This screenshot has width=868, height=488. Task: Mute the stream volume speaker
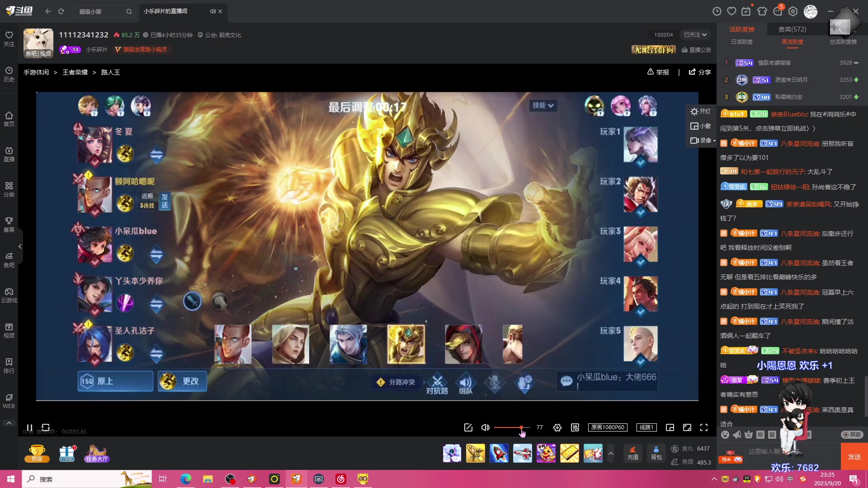pyautogui.click(x=486, y=427)
